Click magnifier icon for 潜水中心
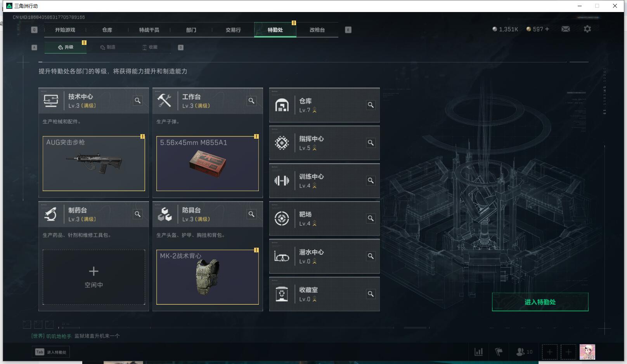Screen dimensions: 627x364 (371, 256)
